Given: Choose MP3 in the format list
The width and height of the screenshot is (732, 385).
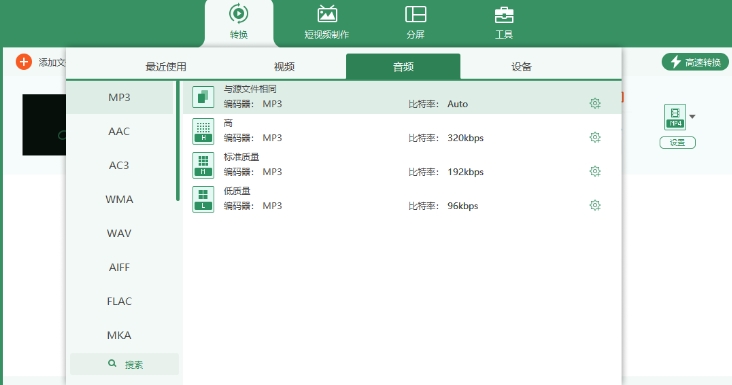Looking at the screenshot, I should tap(120, 97).
